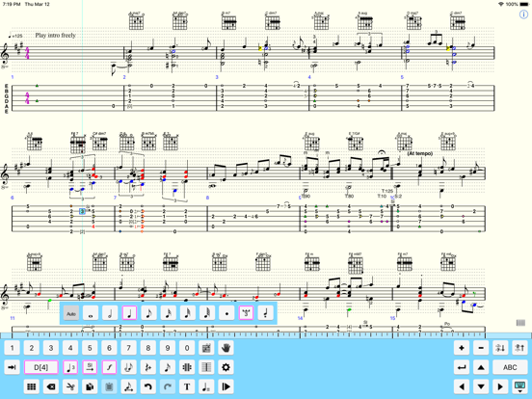This screenshot has height=399, width=532.
Task: Select sixteenth note duration
Action: point(169,313)
